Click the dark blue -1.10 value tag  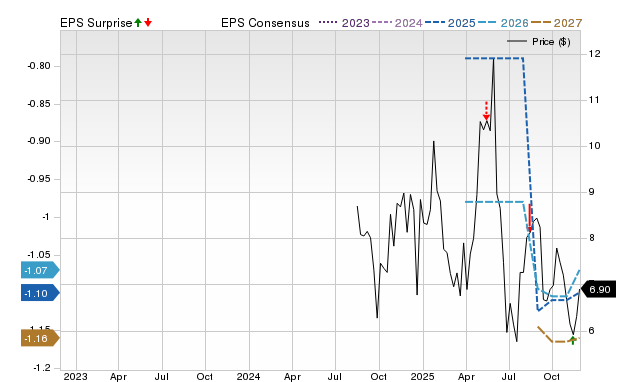pos(40,293)
